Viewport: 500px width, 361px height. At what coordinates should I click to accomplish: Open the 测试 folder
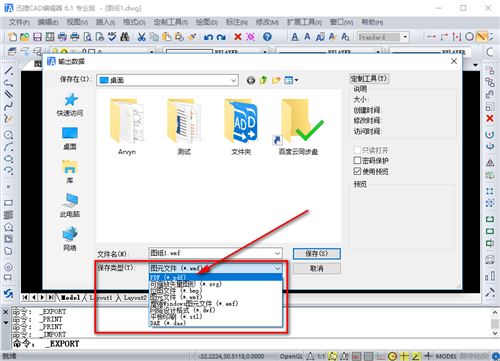pos(184,127)
